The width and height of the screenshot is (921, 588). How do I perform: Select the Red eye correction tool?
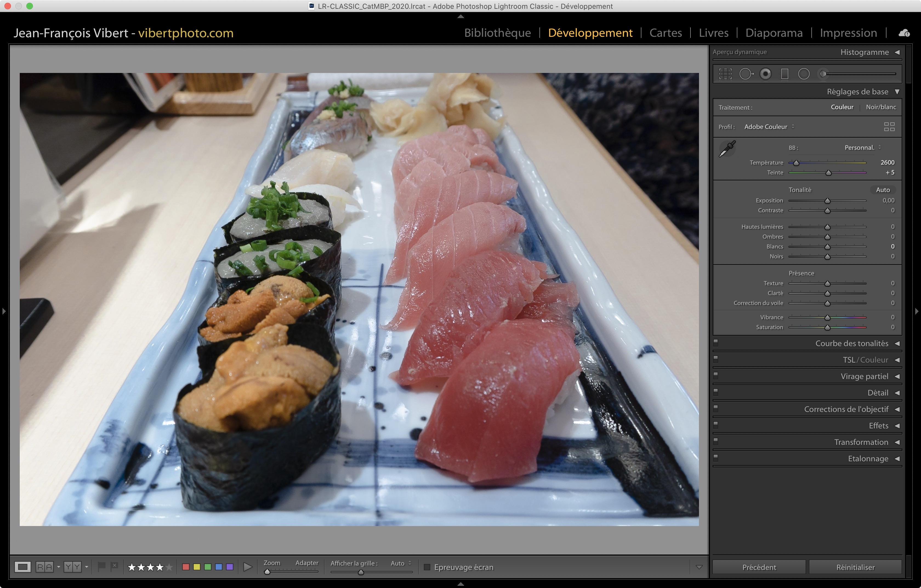click(765, 74)
